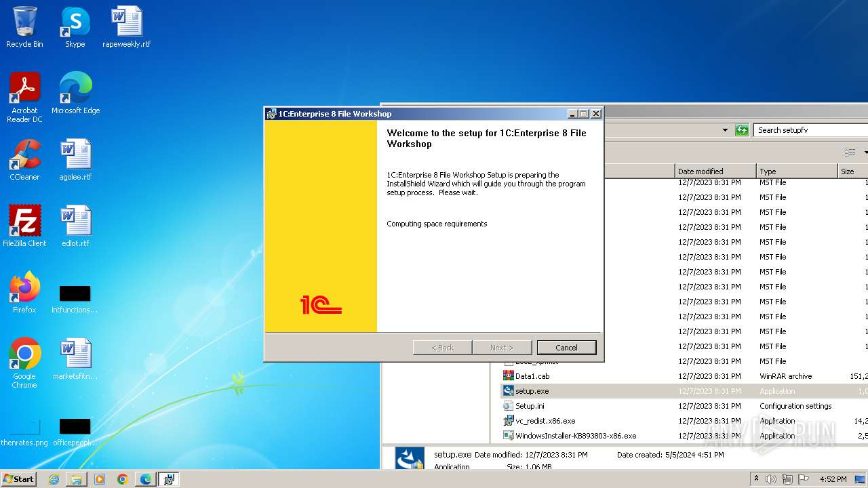Viewport: 868px width, 488px height.
Task: Open the taskbar clock showing 4:52 PM
Action: point(833,479)
